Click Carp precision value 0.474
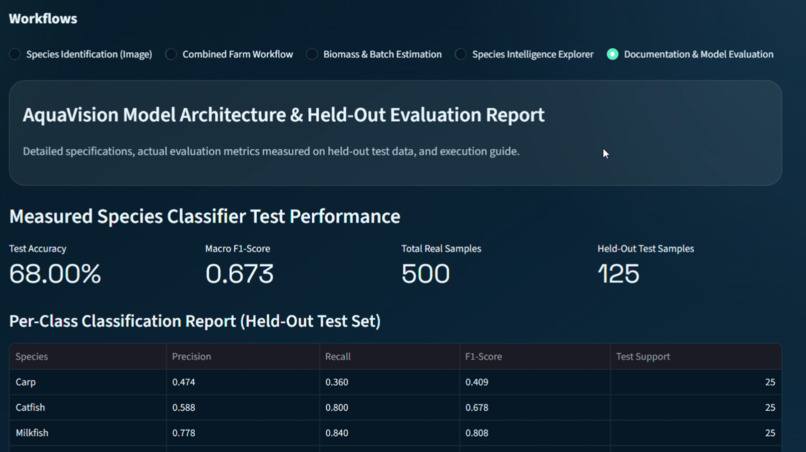The width and height of the screenshot is (806, 452). [184, 382]
